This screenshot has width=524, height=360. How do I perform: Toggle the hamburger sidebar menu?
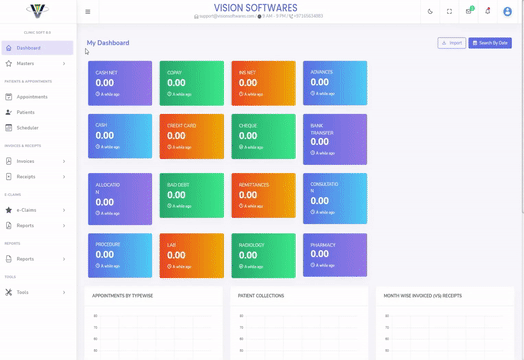coord(88,12)
